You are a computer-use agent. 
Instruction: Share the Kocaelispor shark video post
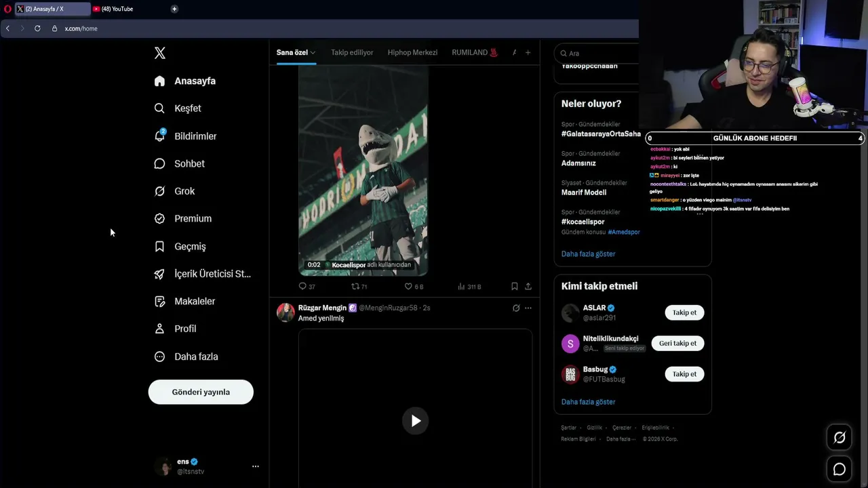point(528,286)
